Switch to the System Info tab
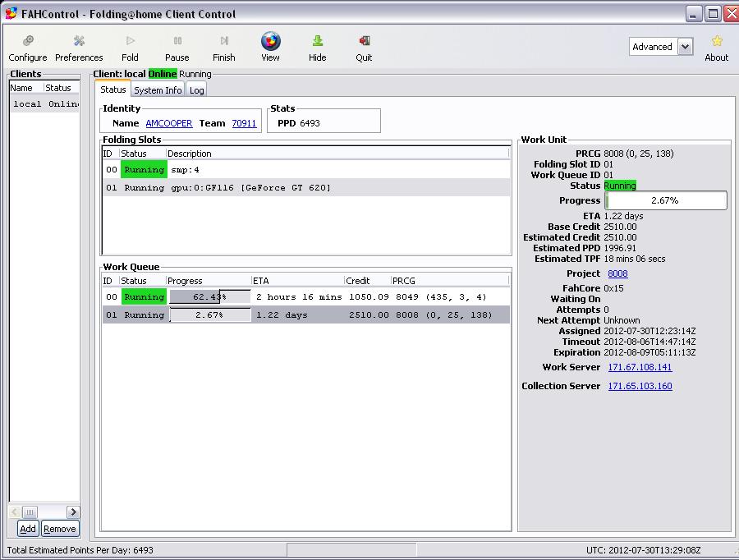This screenshot has height=560, width=739. coord(158,90)
